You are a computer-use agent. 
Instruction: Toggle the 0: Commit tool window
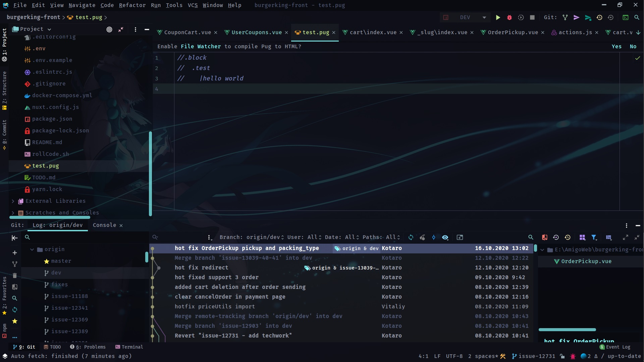pos(4,135)
